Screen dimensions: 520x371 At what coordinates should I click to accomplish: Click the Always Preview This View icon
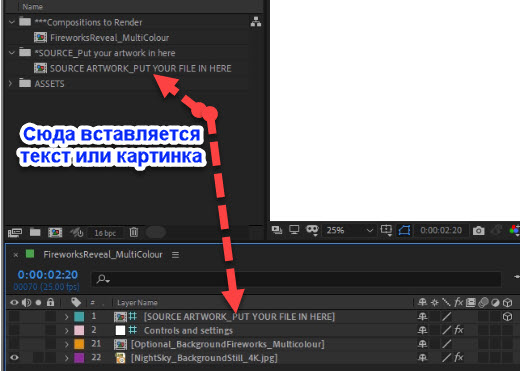point(276,230)
